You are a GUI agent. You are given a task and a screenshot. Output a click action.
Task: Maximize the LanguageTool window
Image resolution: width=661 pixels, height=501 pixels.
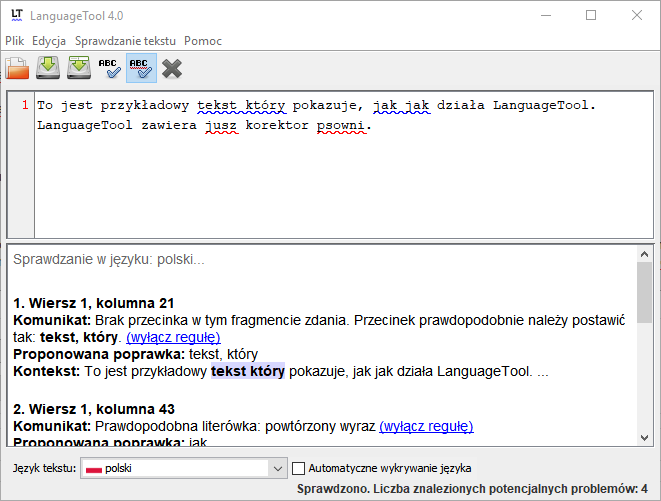[x=591, y=16]
